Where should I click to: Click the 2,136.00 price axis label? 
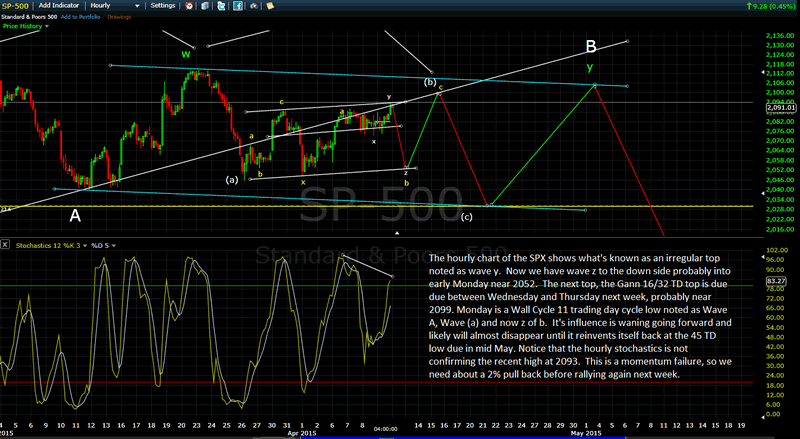pyautogui.click(x=780, y=36)
